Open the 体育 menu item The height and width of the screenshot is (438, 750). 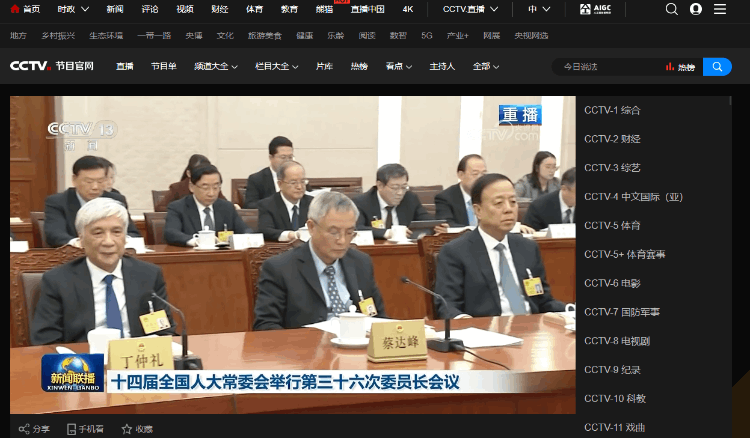click(x=254, y=9)
